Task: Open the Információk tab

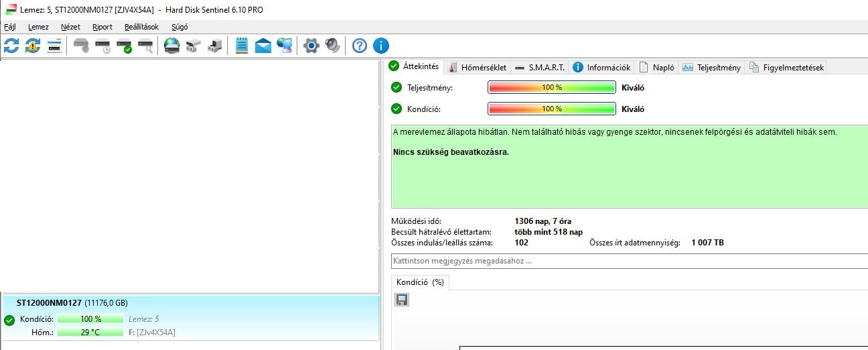Action: tap(601, 67)
